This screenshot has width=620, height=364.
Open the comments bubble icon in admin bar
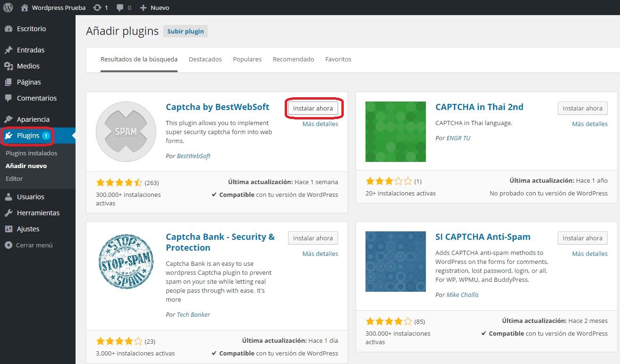coord(120,8)
